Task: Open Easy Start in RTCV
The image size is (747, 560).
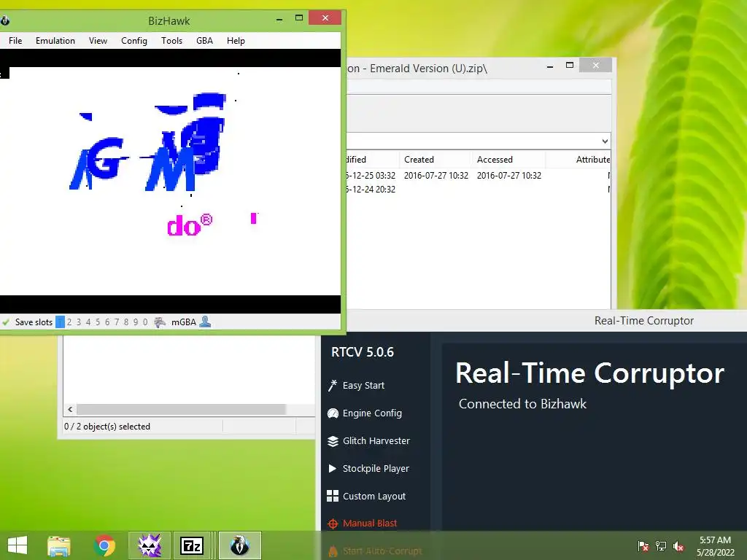Action: pyautogui.click(x=363, y=385)
